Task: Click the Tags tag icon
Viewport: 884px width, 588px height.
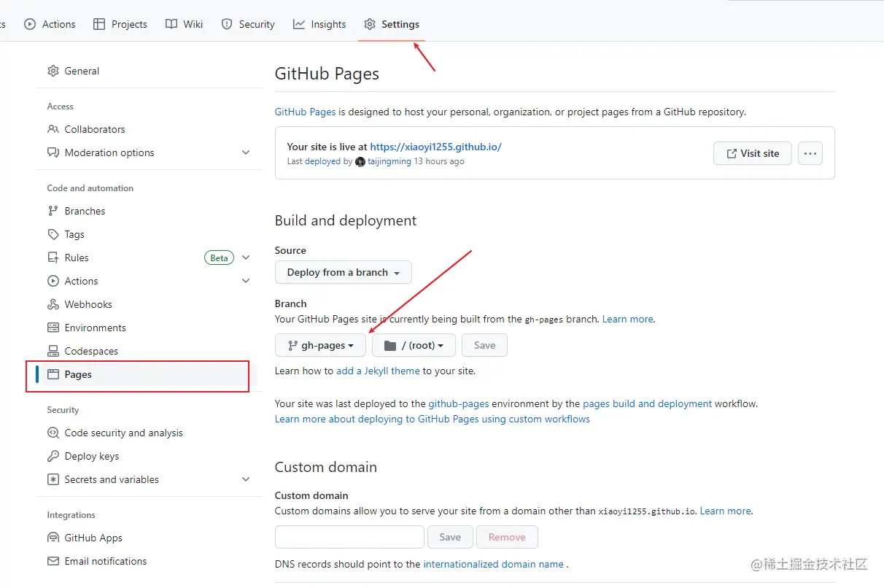Action: 53,234
